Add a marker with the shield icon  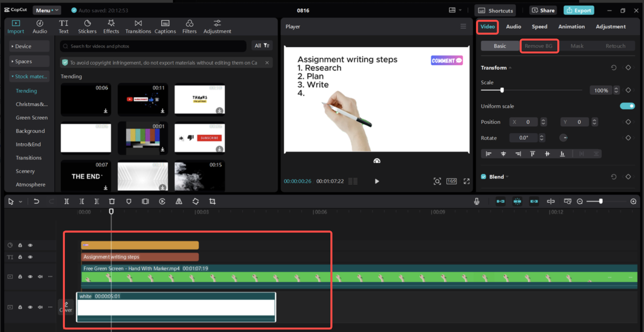click(x=129, y=201)
